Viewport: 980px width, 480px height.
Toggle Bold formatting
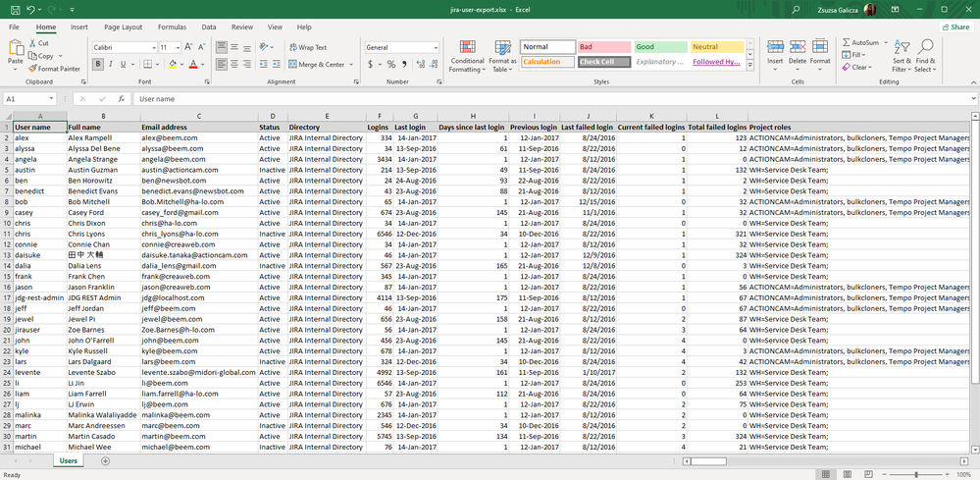[x=98, y=65]
